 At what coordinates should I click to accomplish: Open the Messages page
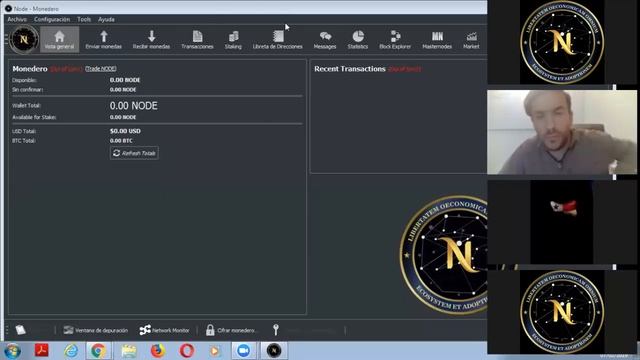pyautogui.click(x=325, y=40)
